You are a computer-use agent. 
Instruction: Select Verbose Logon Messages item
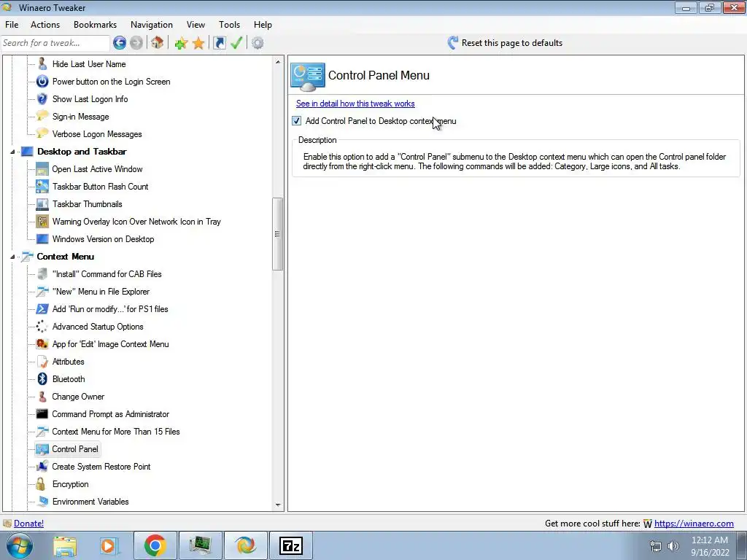click(x=97, y=134)
